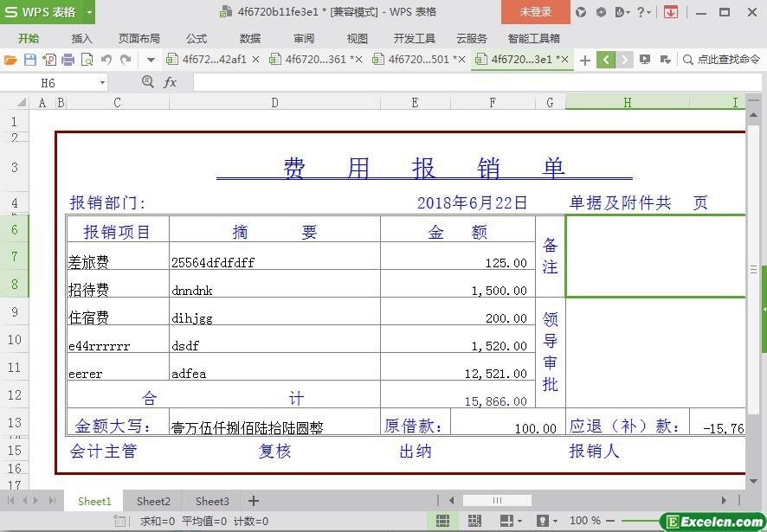Click the horizontal scrollbar thumb

[x=497, y=501]
